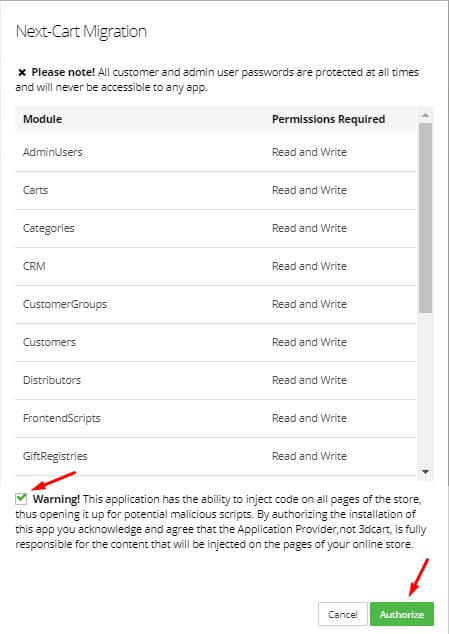Select the CustomerGroups module row
The image size is (449, 634).
(x=216, y=304)
